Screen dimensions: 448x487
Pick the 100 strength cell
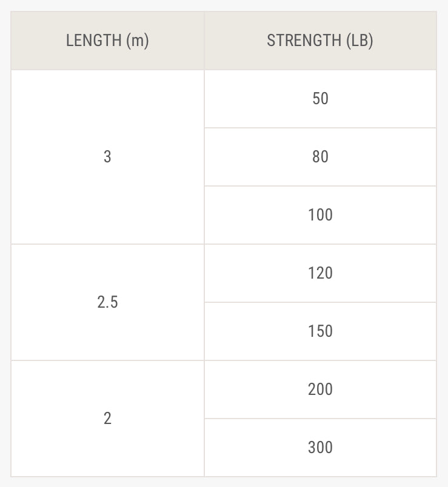[320, 215]
